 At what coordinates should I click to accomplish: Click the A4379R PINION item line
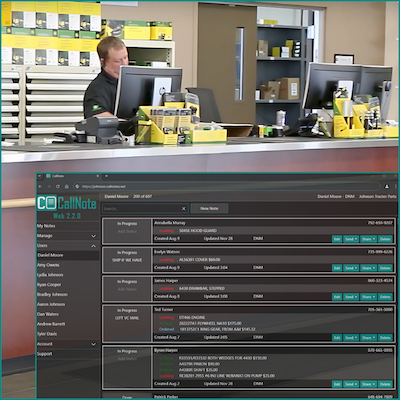click(199, 364)
